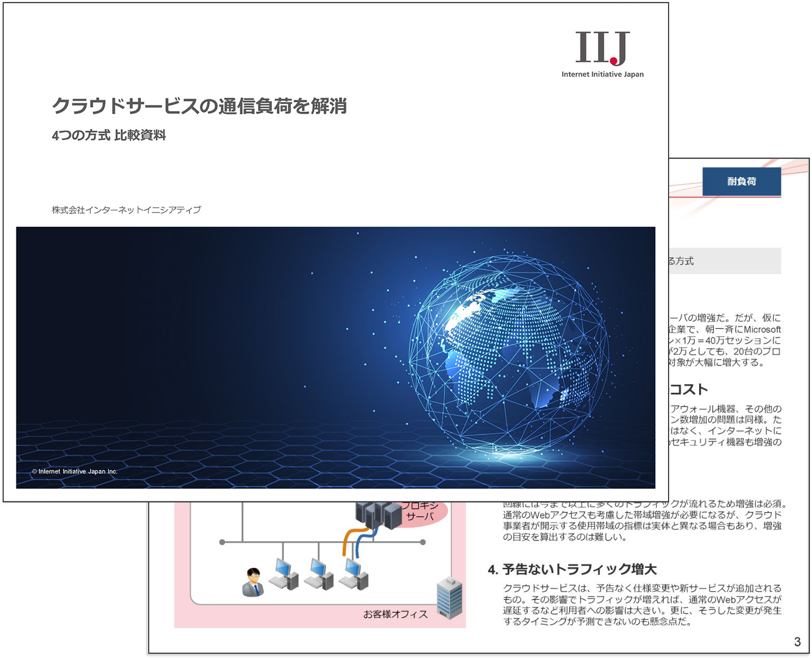Image resolution: width=812 pixels, height=659 pixels.
Task: Click the office building icon
Action: pyautogui.click(x=449, y=597)
